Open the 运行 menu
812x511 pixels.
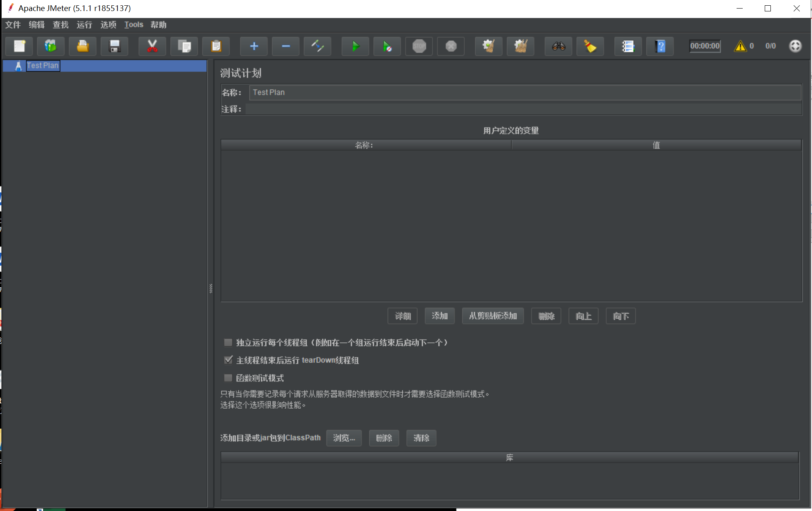coord(84,25)
